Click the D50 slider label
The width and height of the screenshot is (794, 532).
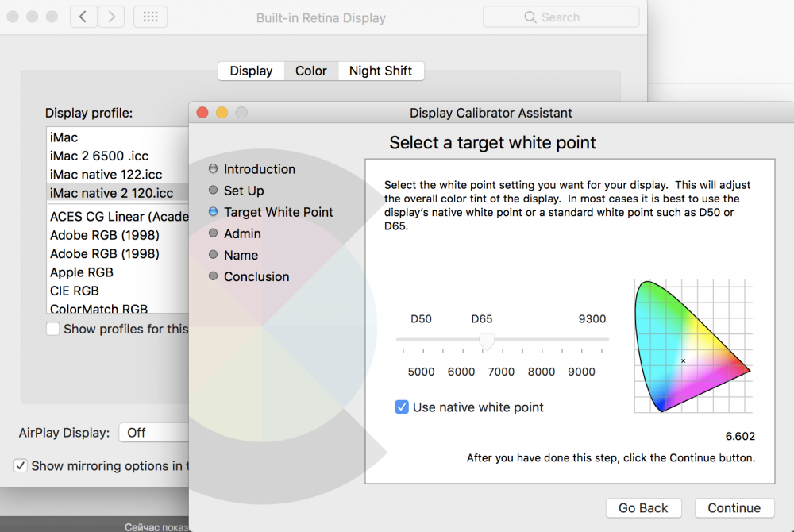pyautogui.click(x=422, y=319)
